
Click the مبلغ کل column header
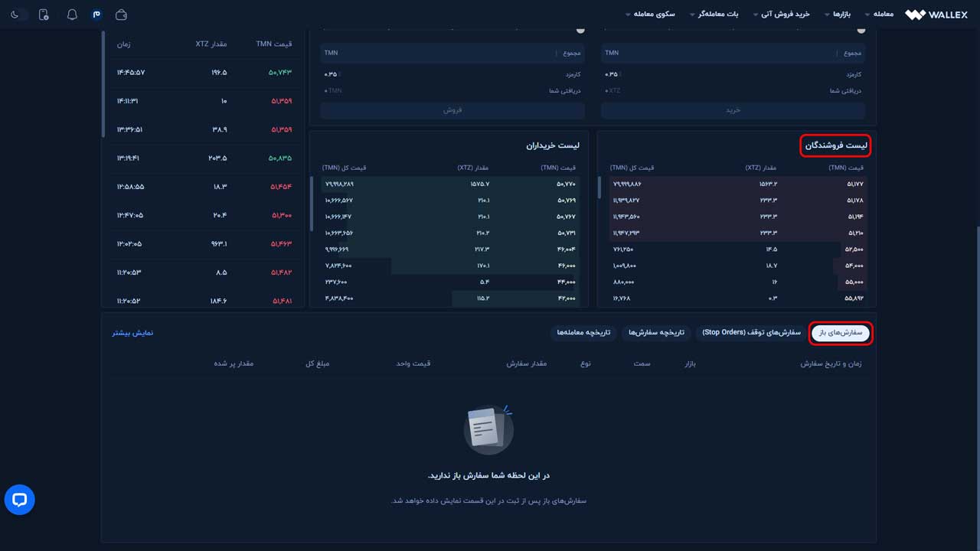(318, 364)
